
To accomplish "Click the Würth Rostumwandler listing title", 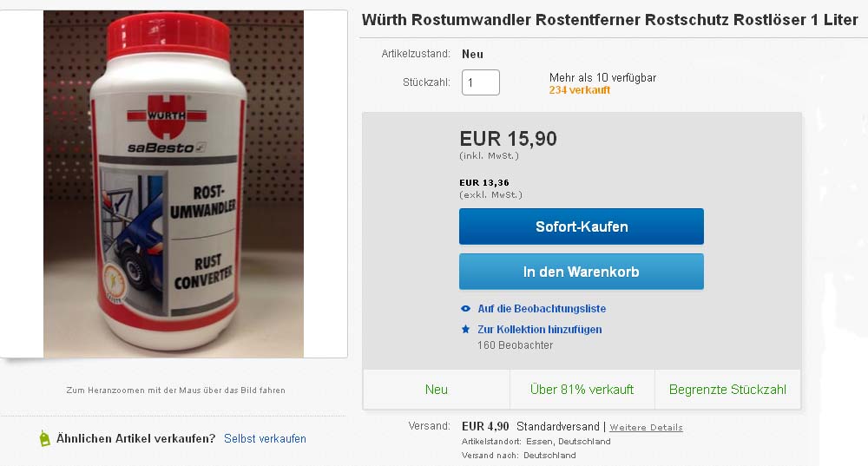I will [x=609, y=20].
